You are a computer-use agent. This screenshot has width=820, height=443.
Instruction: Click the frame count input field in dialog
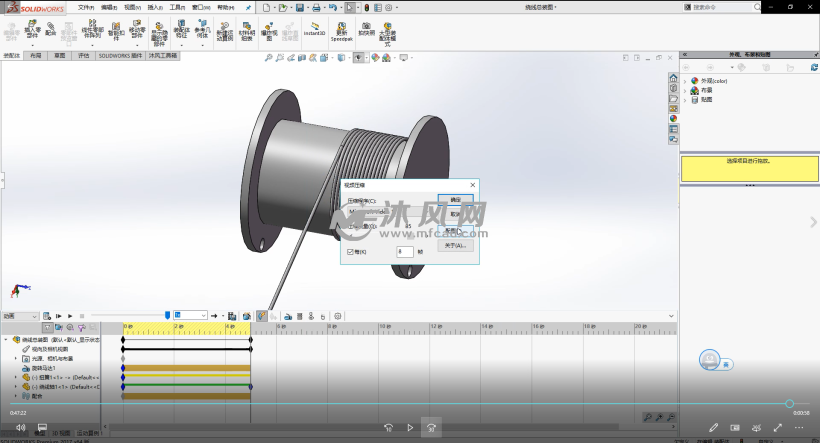point(404,251)
